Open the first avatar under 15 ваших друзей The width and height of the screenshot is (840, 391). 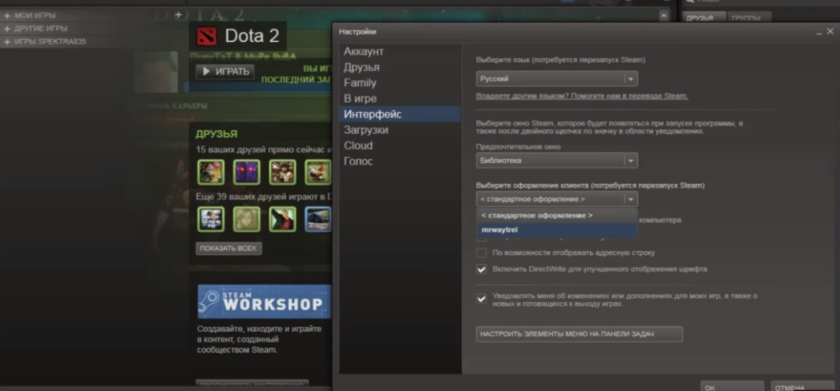pyautogui.click(x=211, y=172)
